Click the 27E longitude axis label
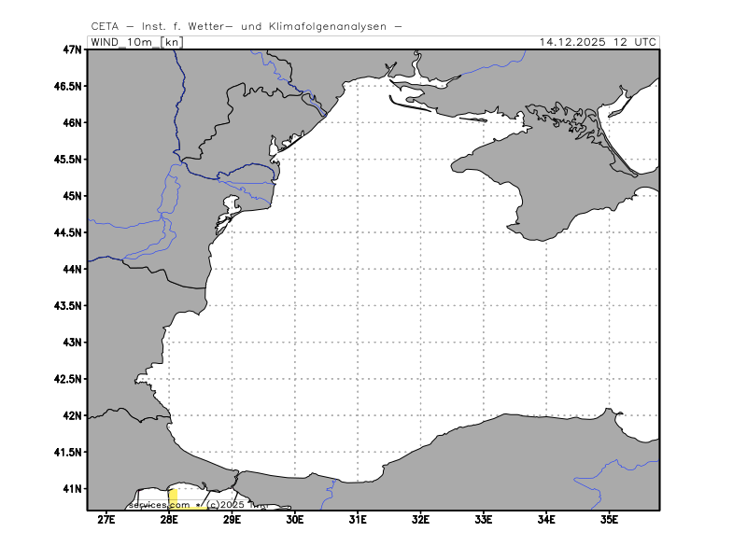 106,520
